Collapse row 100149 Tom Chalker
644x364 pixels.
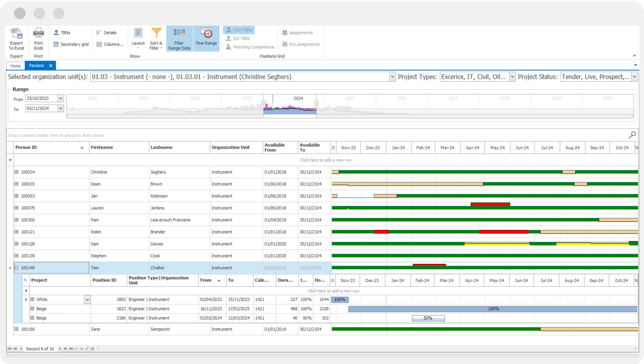(x=16, y=268)
